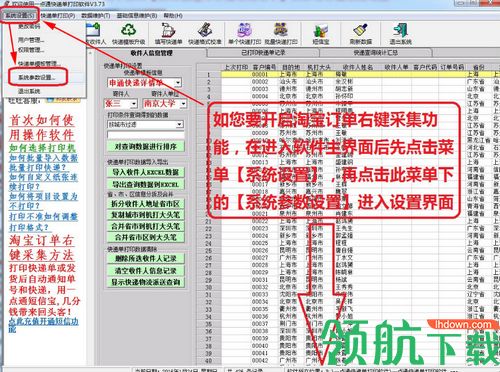Screen dimensions: 500x372
Task: Click the 导入收件人EXCEL数据 button
Action: pos(146,172)
